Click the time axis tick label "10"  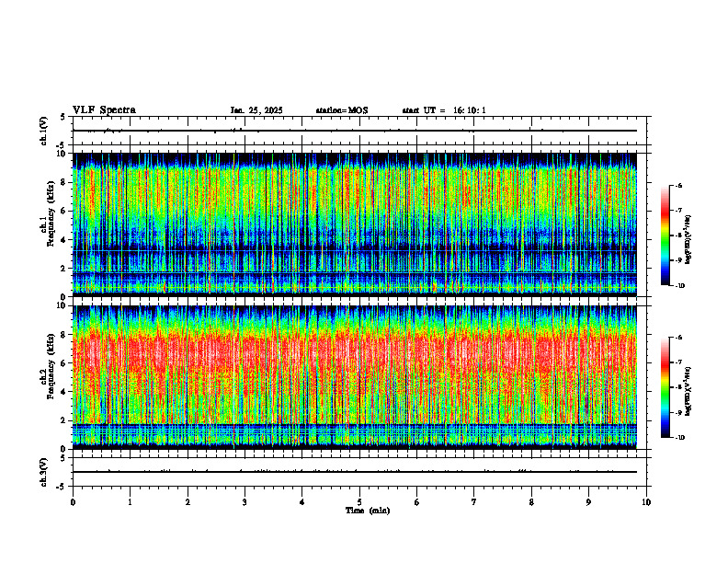(646, 502)
